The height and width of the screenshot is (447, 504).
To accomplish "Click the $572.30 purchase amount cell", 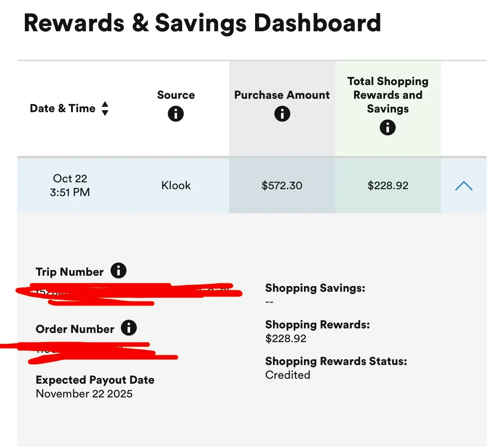I will 282,186.
